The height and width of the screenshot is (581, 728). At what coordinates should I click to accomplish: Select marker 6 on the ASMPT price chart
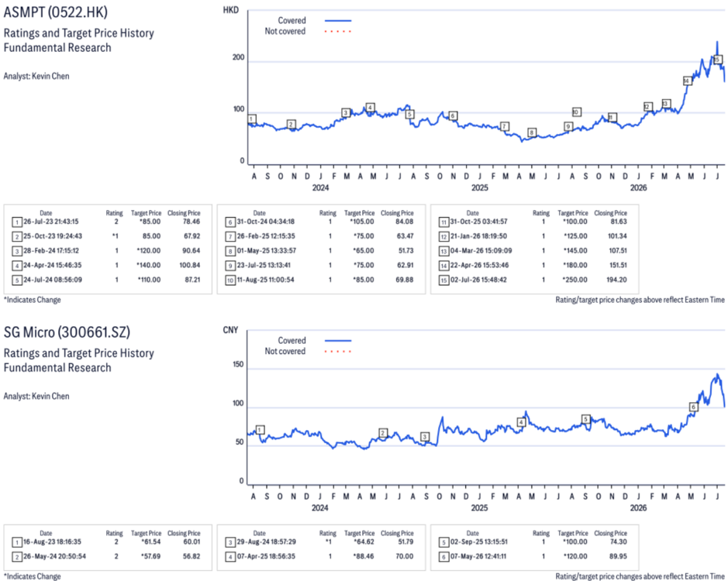453,115
